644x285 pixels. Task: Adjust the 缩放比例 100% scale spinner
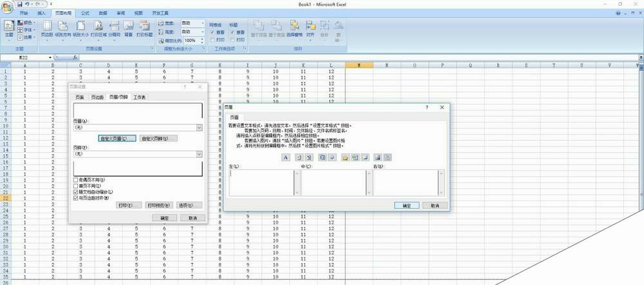coord(202,41)
